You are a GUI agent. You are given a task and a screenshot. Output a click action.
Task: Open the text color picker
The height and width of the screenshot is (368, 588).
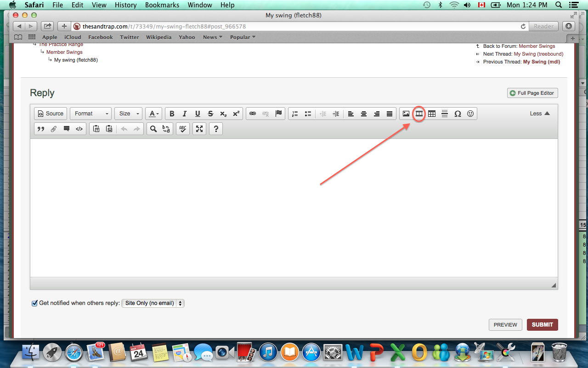tap(153, 114)
